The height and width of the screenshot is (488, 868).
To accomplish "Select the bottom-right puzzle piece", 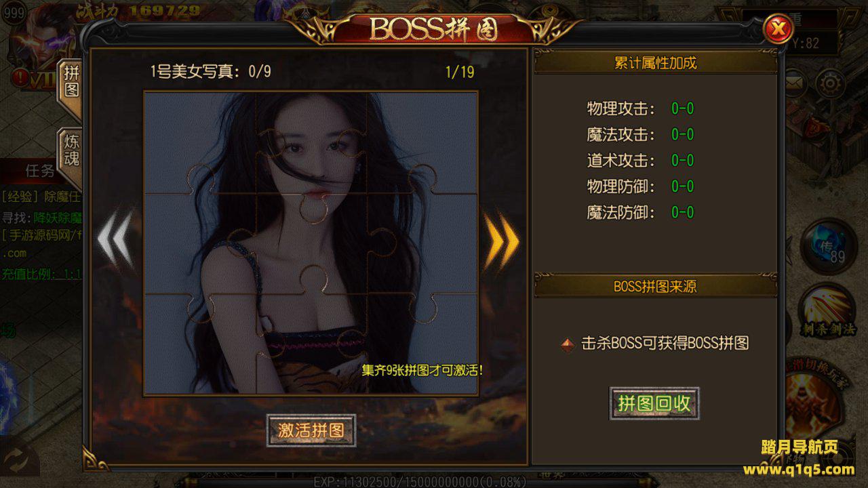I will 422,344.
